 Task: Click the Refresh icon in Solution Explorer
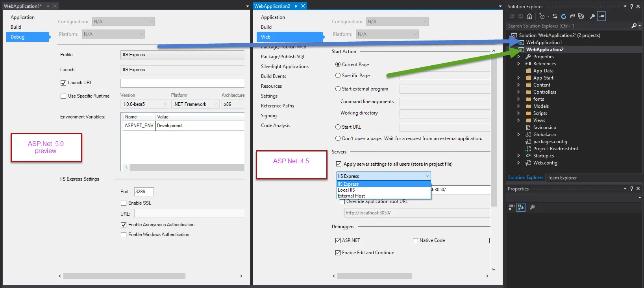564,16
